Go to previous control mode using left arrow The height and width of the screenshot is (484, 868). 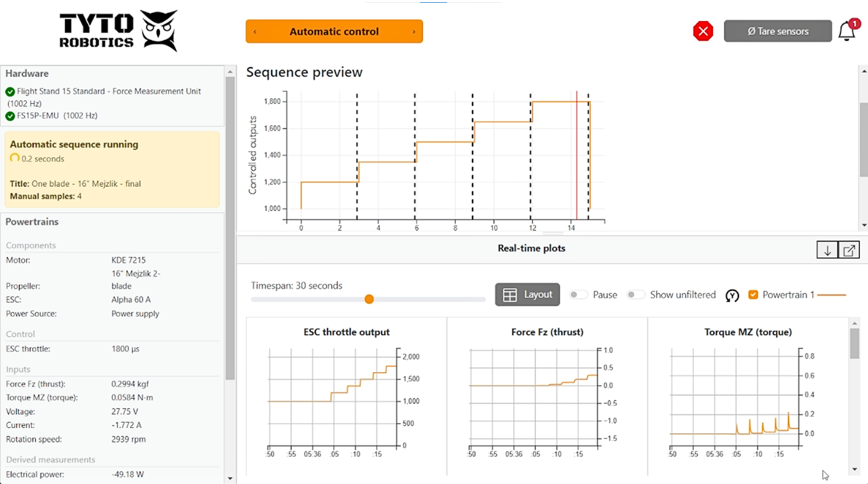255,32
